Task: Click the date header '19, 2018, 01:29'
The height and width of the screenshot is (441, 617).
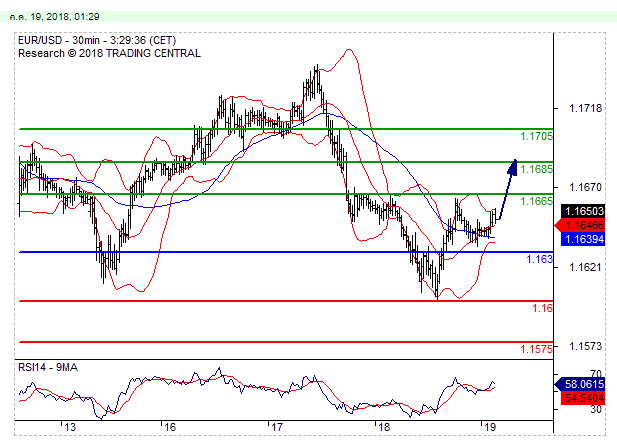Action: coord(65,17)
